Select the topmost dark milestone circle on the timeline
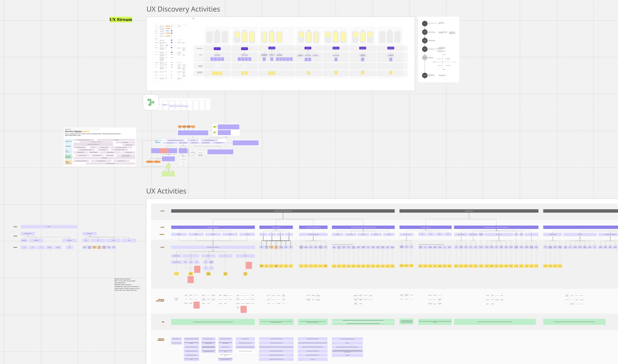 pos(425,23)
